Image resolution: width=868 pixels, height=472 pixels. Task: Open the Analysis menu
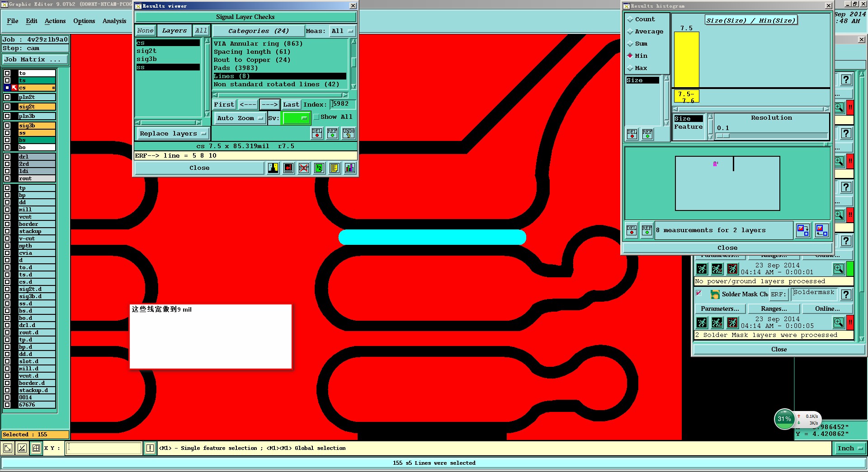[114, 21]
